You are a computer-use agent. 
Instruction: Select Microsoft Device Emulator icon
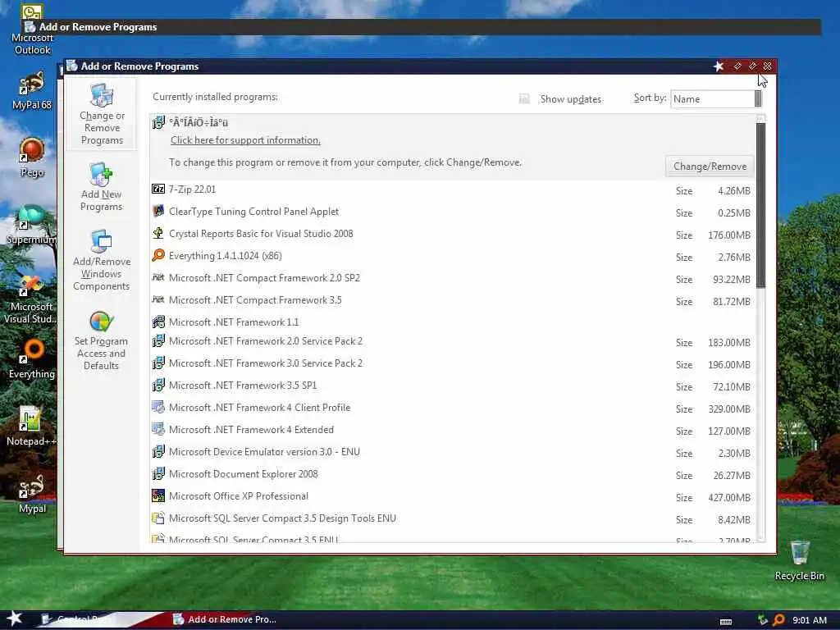click(158, 451)
